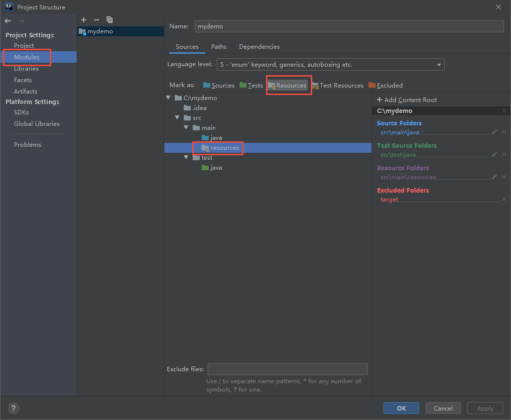The width and height of the screenshot is (511, 420).
Task: Mark folder as Sources
Action: [x=219, y=86]
